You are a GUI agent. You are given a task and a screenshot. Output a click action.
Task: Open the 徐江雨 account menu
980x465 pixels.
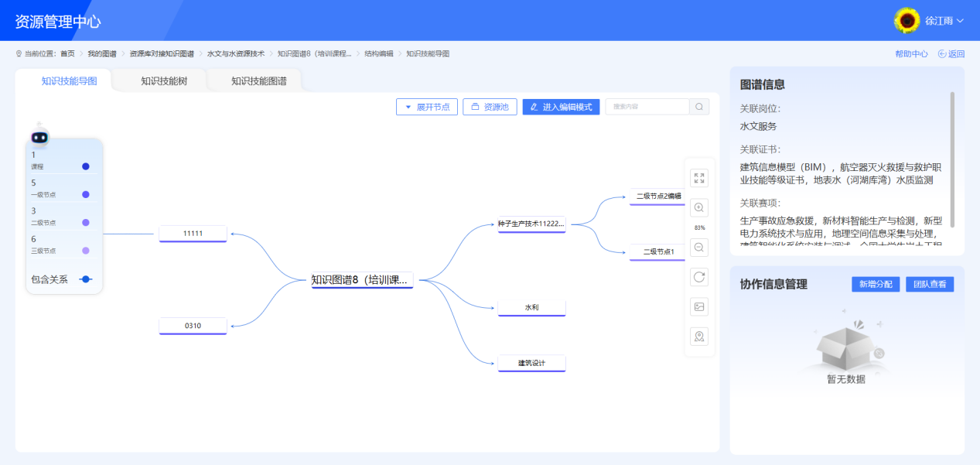pos(938,21)
